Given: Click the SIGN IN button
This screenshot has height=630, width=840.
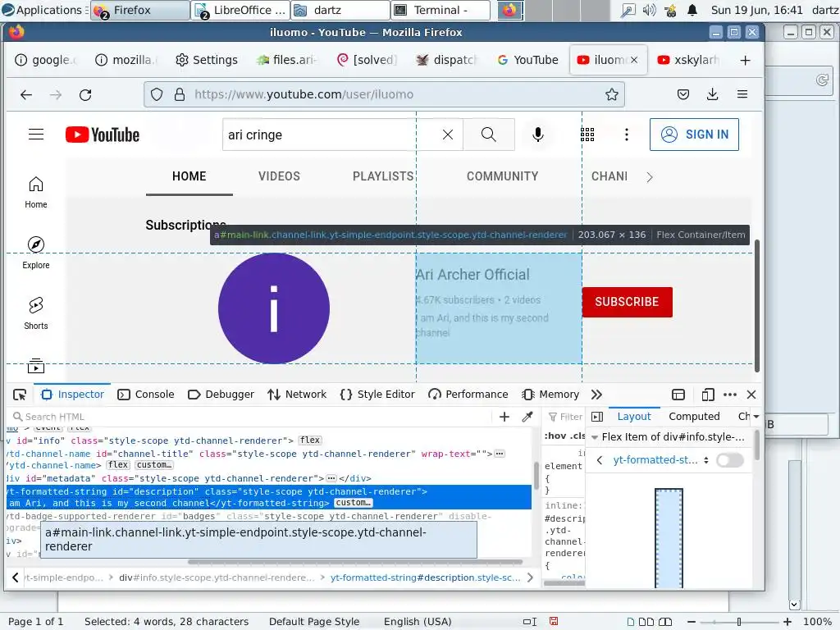Looking at the screenshot, I should [694, 135].
